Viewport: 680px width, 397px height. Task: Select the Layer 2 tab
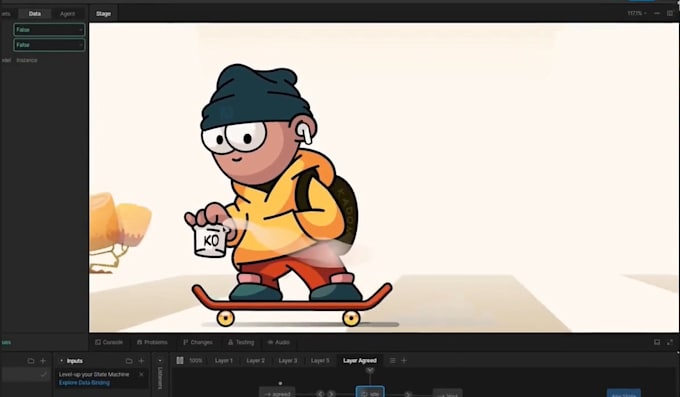(x=255, y=361)
